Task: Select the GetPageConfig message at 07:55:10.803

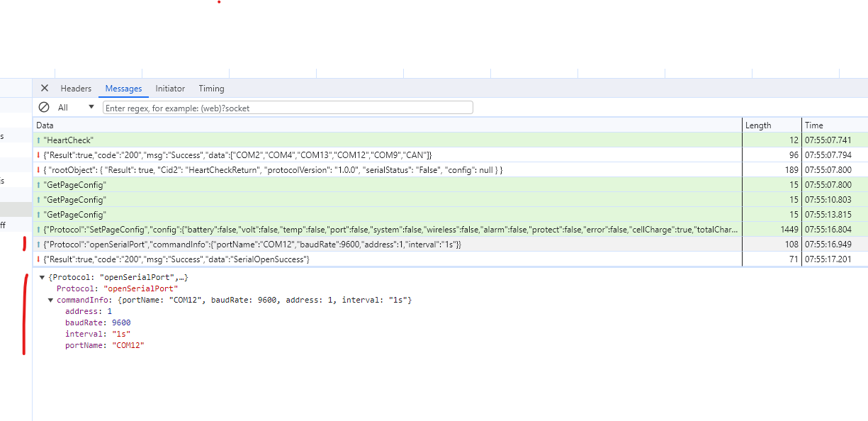Action: click(450, 200)
